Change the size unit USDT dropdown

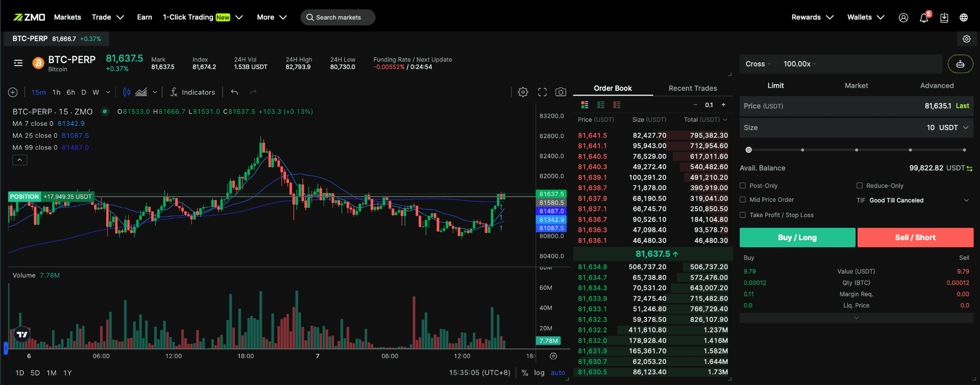tap(954, 128)
